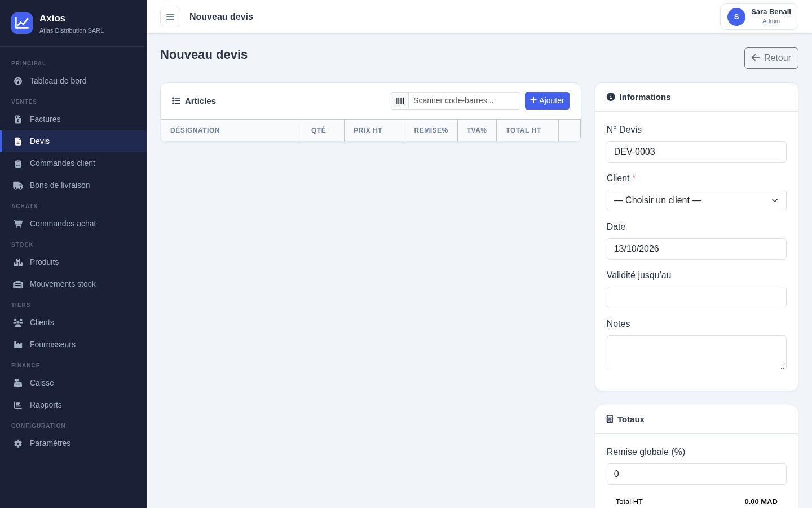Click the Commandes achat cart icon
This screenshot has height=508, width=812.
tap(18, 224)
